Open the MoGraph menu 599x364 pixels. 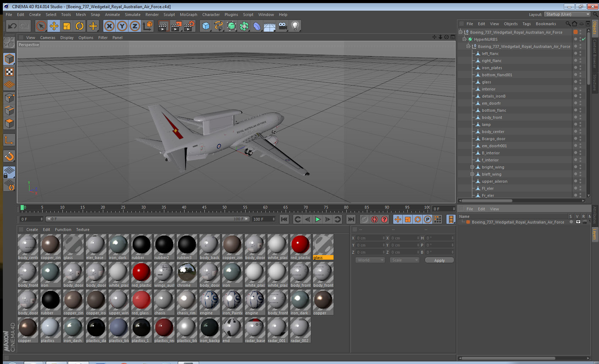click(188, 15)
